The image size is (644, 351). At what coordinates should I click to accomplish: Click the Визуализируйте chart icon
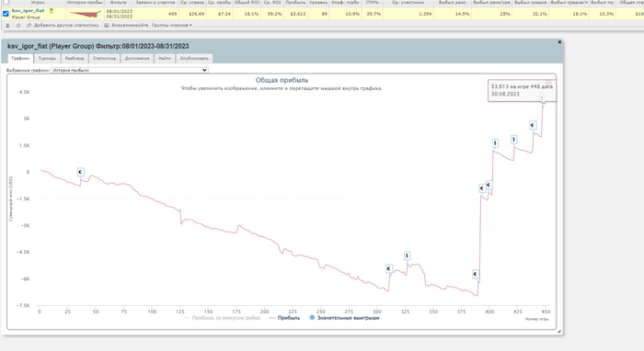pos(107,26)
